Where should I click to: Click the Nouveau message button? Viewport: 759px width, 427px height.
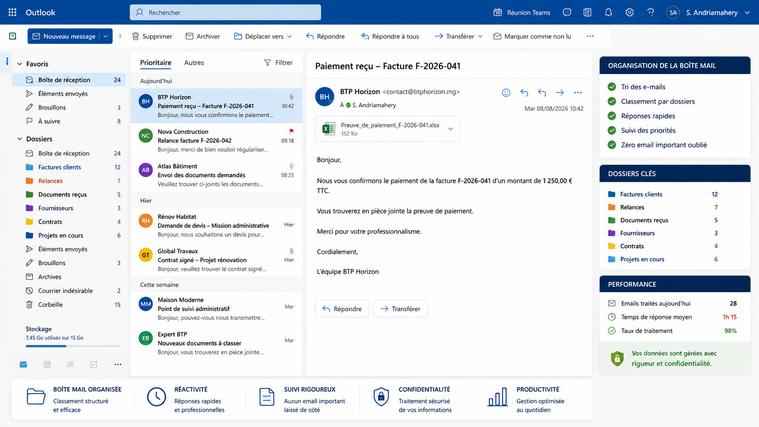point(63,36)
